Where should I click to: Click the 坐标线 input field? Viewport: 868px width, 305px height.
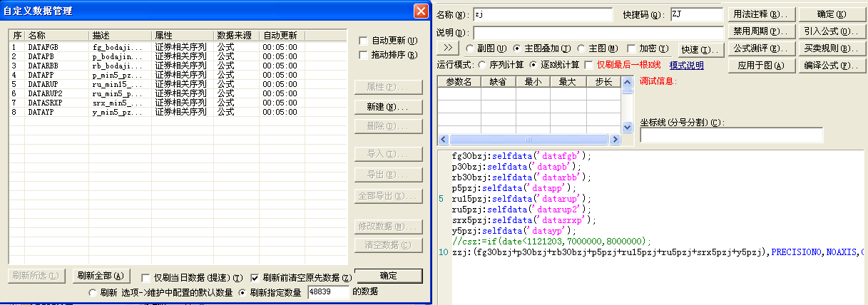click(732, 135)
